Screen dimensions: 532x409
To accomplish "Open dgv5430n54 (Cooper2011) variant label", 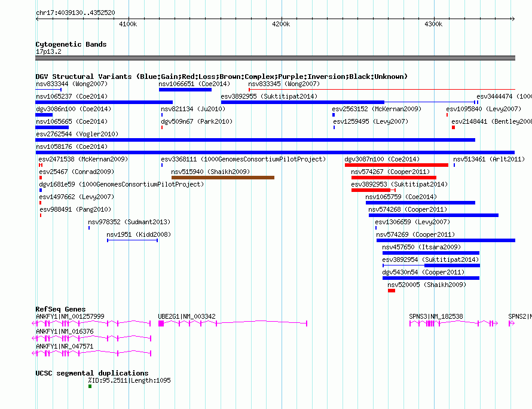I will (x=423, y=272).
